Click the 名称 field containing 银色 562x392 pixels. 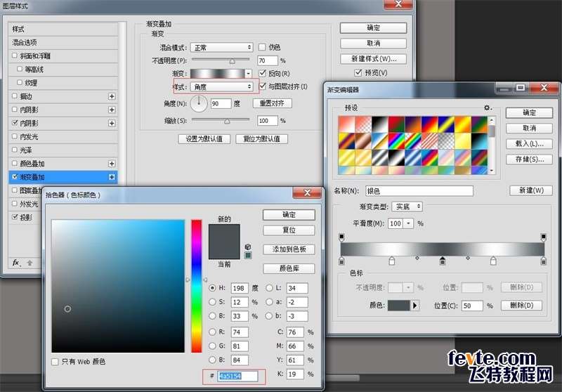click(419, 191)
